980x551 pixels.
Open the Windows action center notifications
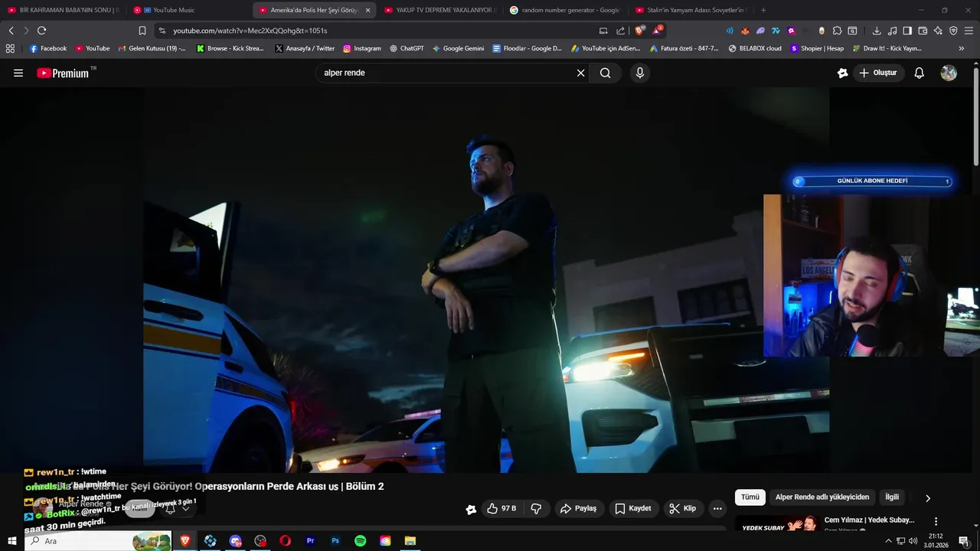[964, 541]
